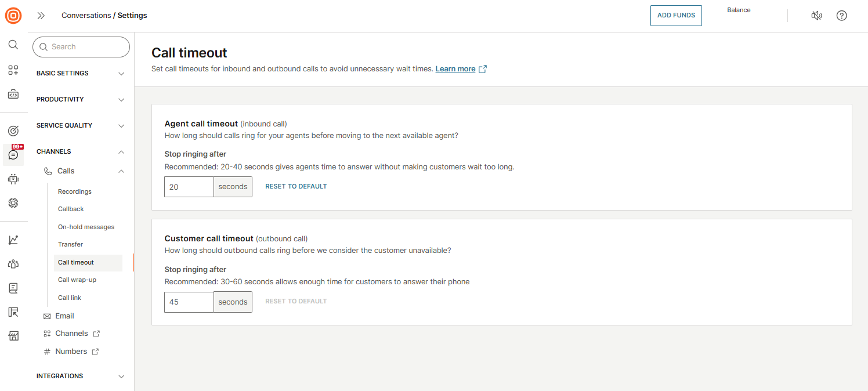This screenshot has height=391, width=868.
Task: Expand the Productivity settings section
Action: coord(81,100)
